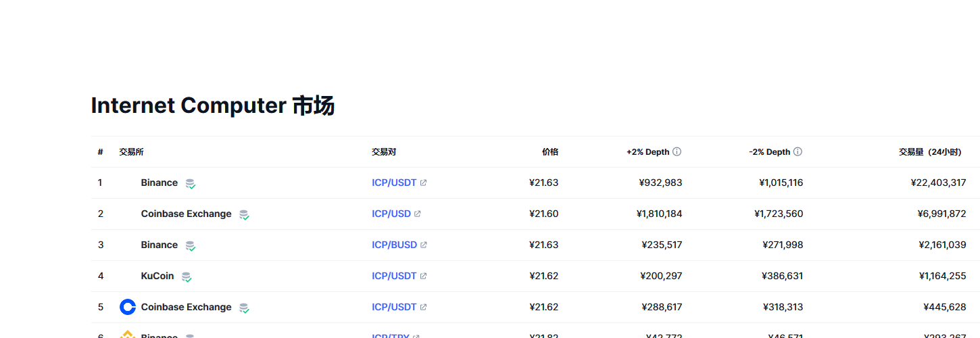Click price ¥21.63 in ICP/BUSD row
The height and width of the screenshot is (338, 980).
coord(544,245)
